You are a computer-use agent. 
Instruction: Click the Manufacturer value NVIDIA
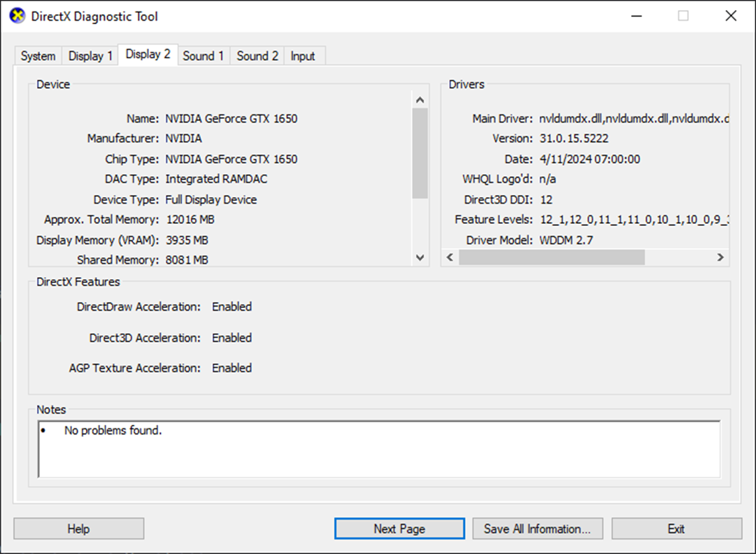point(183,138)
